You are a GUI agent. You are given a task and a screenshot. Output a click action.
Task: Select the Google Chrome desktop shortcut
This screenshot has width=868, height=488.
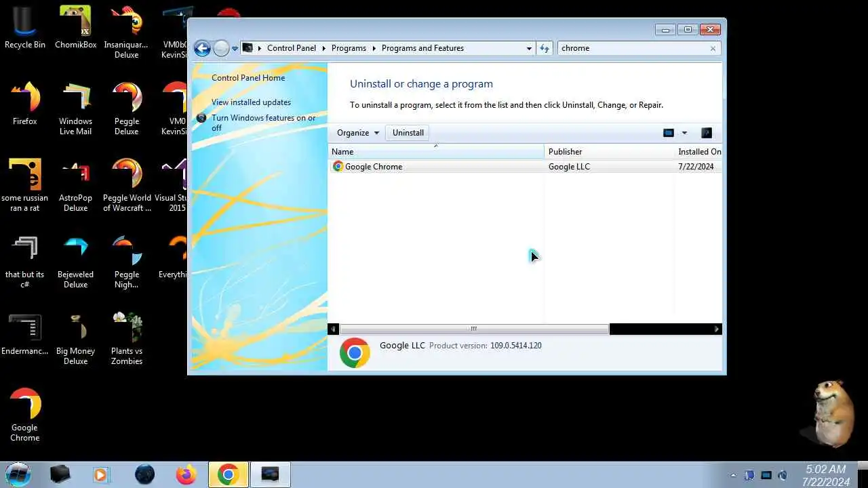25,415
